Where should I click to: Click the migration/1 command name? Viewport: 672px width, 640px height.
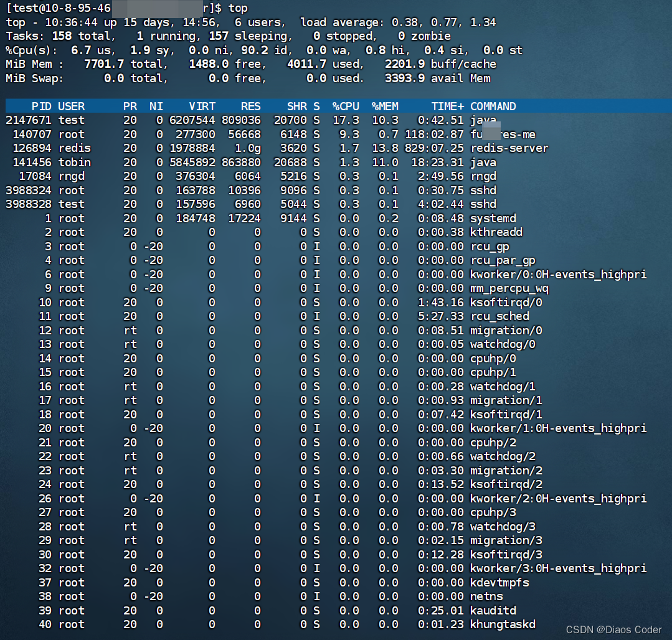coord(506,400)
